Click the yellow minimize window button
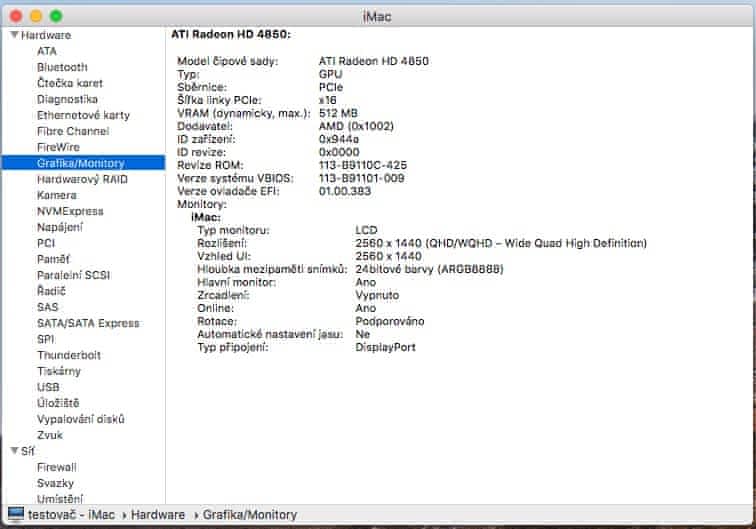Screen dimensions: 756x529 tap(36, 17)
